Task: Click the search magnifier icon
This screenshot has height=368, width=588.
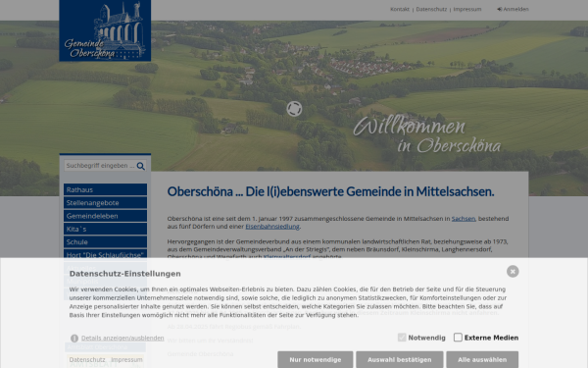Action: click(x=140, y=166)
